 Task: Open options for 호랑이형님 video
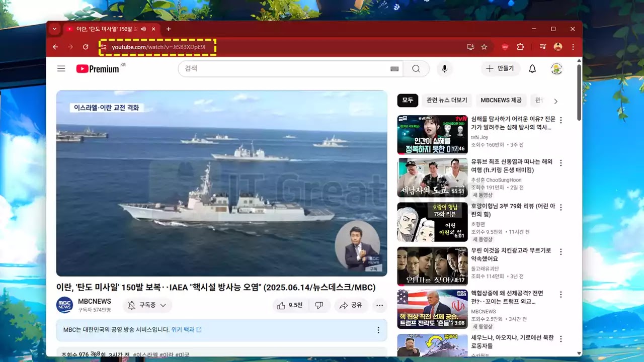[x=561, y=207]
